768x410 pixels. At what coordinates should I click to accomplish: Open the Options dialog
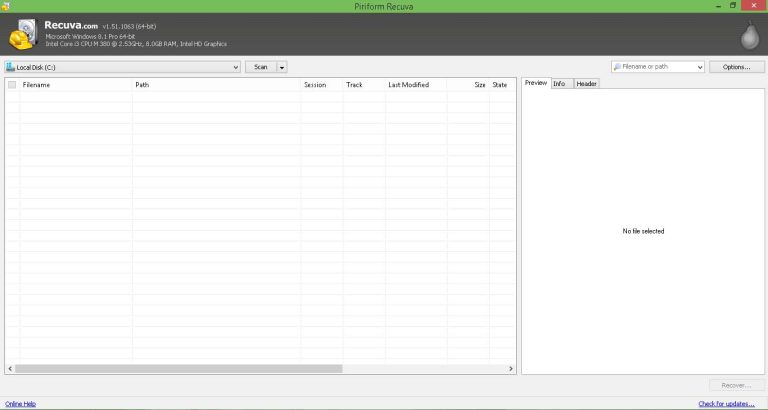point(737,67)
